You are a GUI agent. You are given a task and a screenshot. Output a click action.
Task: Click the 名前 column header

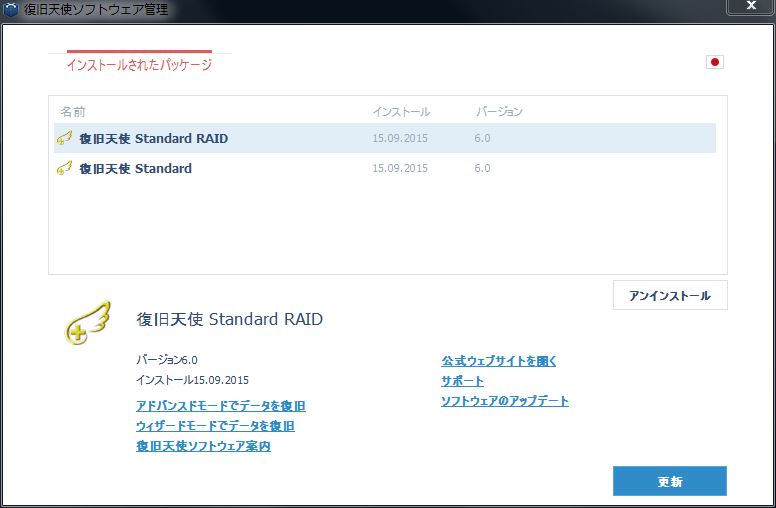pyautogui.click(x=73, y=112)
